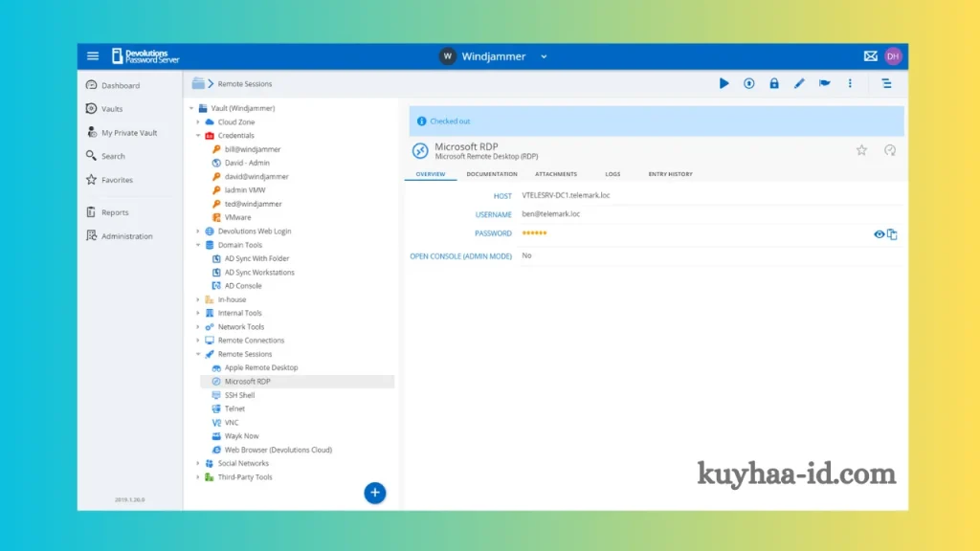Switch to the Logs tab
This screenshot has width=980, height=551.
click(612, 174)
